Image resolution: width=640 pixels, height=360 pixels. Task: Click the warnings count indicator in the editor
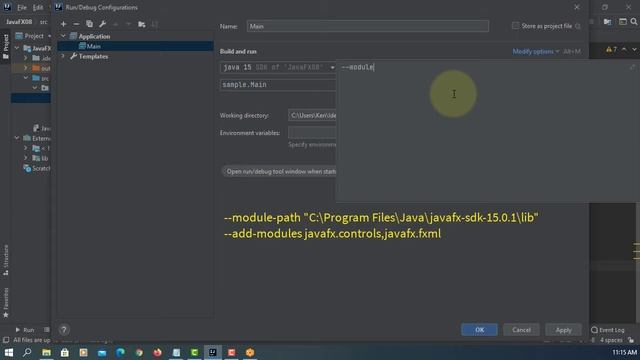611,49
